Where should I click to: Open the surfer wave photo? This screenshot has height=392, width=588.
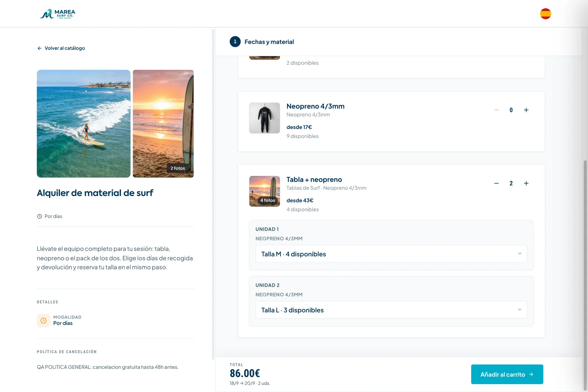tap(83, 124)
